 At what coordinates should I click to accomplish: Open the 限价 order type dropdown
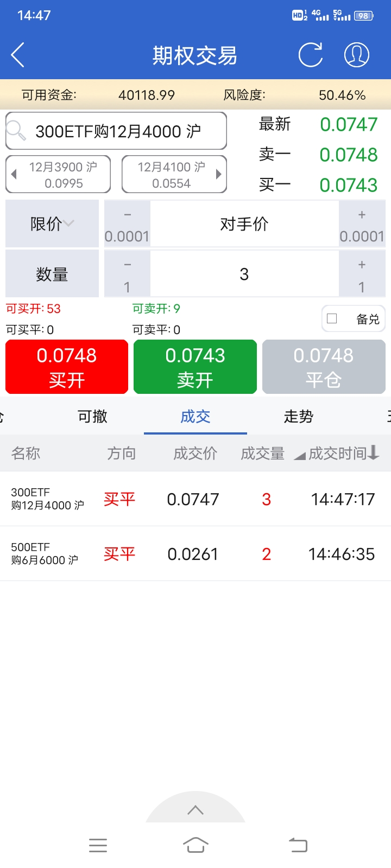click(52, 224)
